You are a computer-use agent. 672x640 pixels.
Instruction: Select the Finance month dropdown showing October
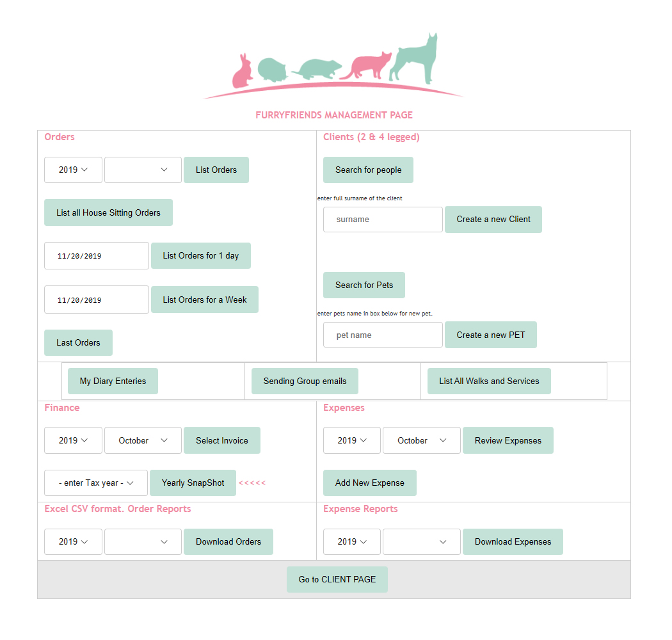tap(143, 441)
